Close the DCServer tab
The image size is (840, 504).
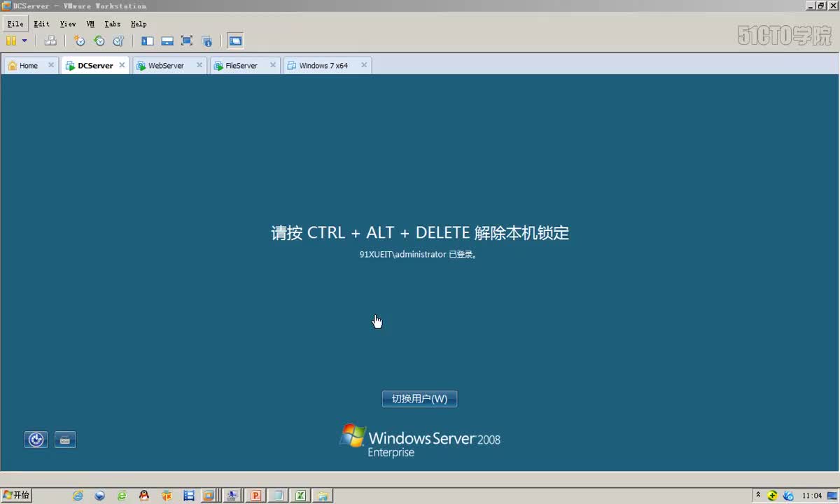point(122,65)
